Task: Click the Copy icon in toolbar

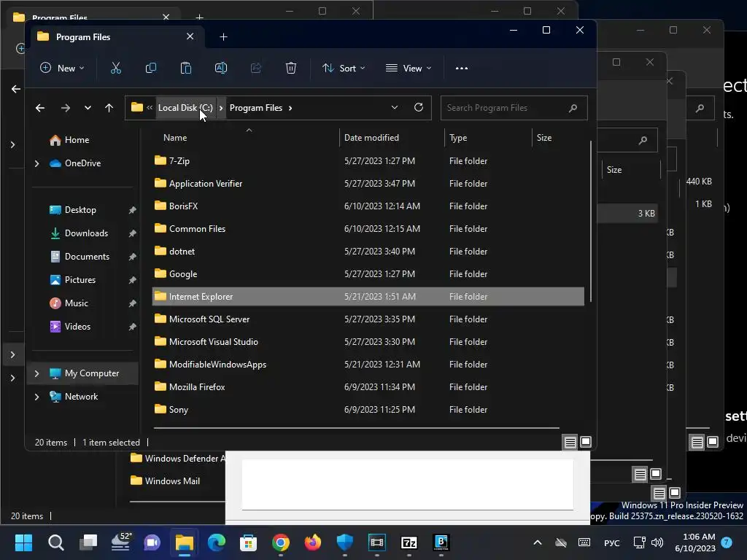Action: 150,68
